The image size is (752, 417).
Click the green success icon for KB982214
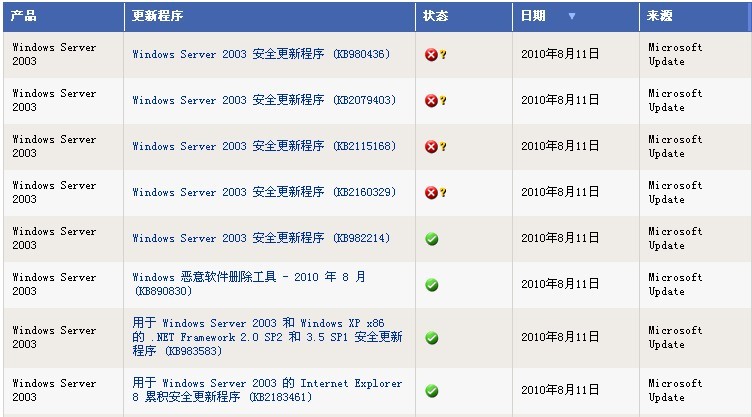(x=432, y=238)
